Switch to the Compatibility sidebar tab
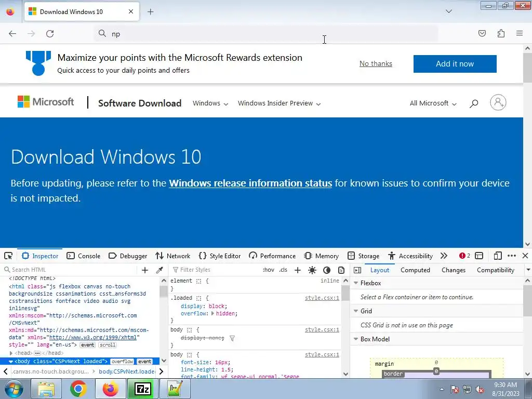The image size is (532, 399). pyautogui.click(x=495, y=270)
